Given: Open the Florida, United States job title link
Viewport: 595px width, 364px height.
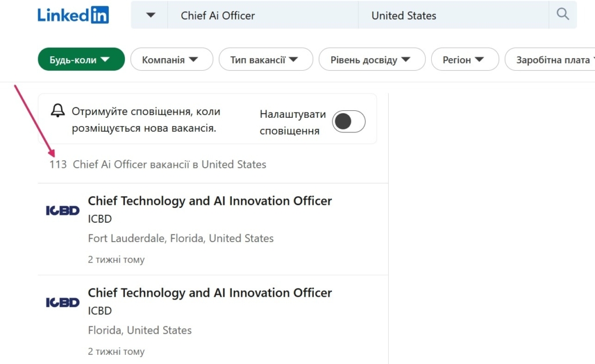Looking at the screenshot, I should 210,293.
